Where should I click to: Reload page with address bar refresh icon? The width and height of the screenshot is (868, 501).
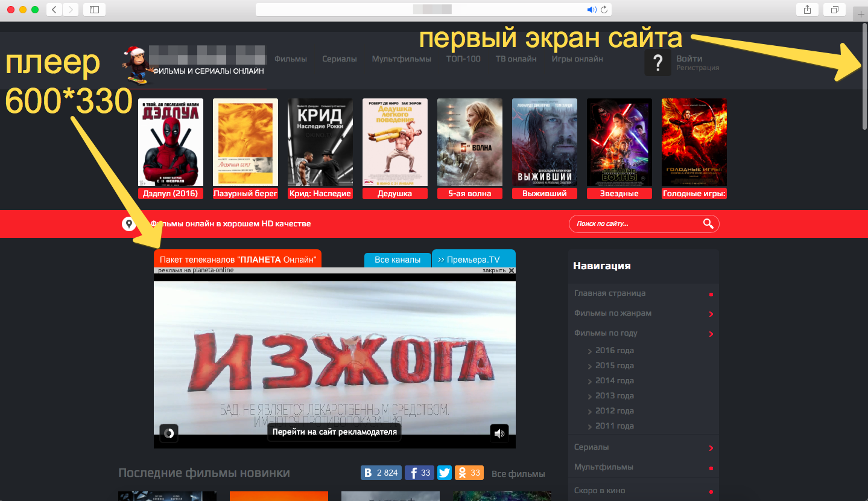pos(604,10)
